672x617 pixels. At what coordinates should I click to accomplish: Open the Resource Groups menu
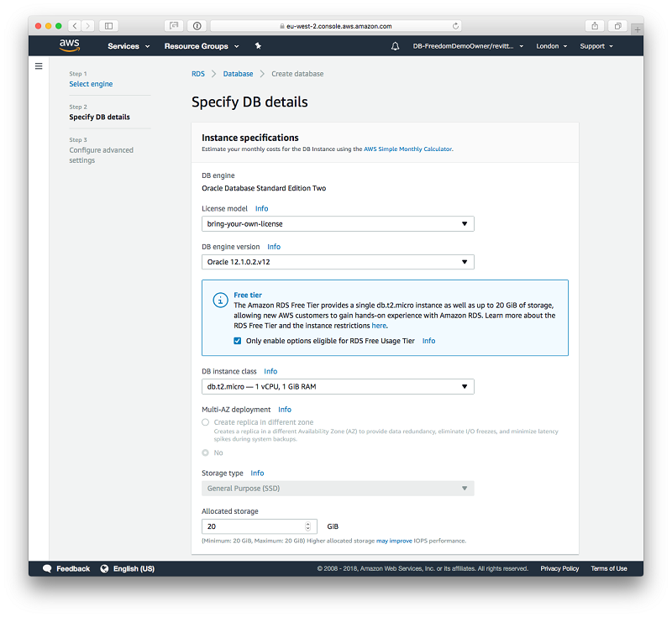201,46
